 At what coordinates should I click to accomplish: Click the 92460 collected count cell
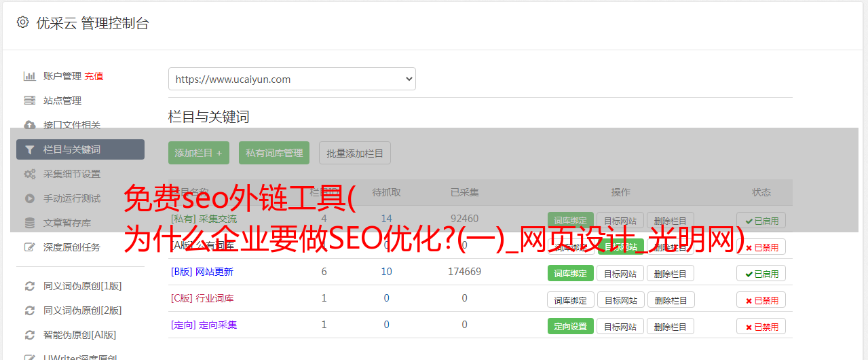465,219
